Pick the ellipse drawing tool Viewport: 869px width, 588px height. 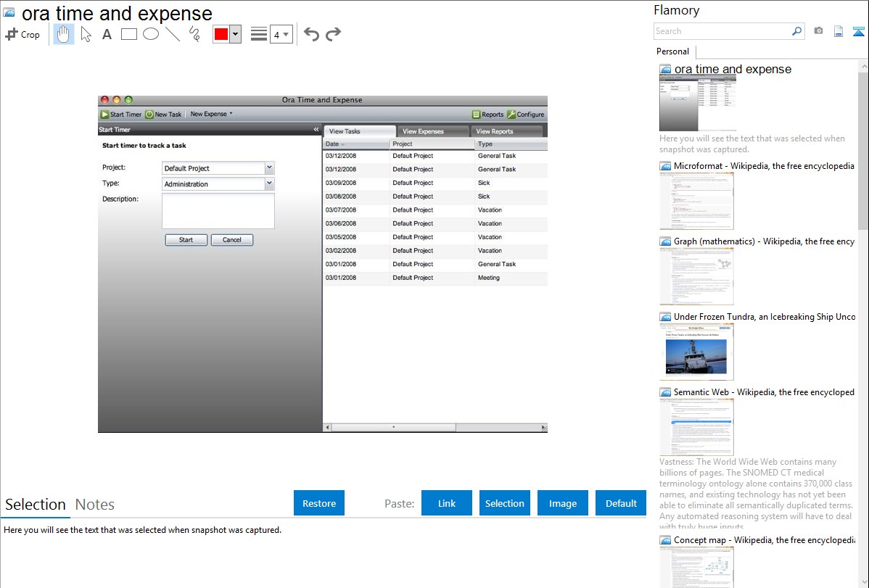pos(151,34)
